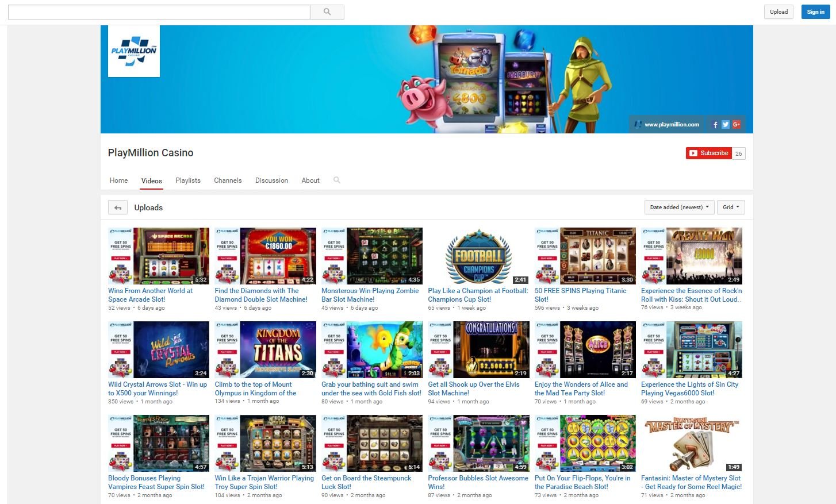Image resolution: width=836 pixels, height=504 pixels.
Task: Open Elvis Slot Machine video thumbnail
Action: tap(478, 349)
